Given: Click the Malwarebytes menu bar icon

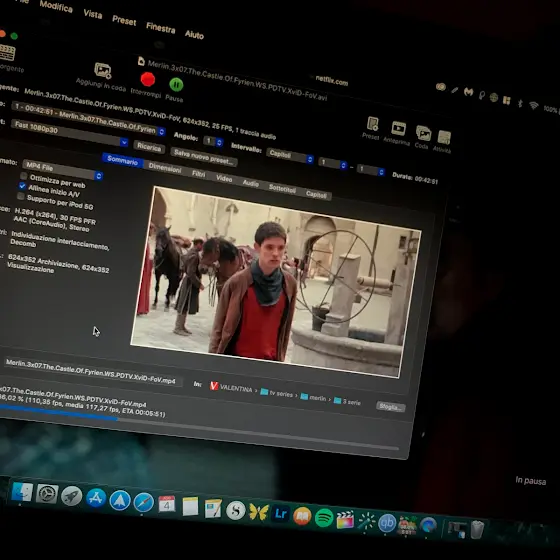Looking at the screenshot, I should (469, 92).
